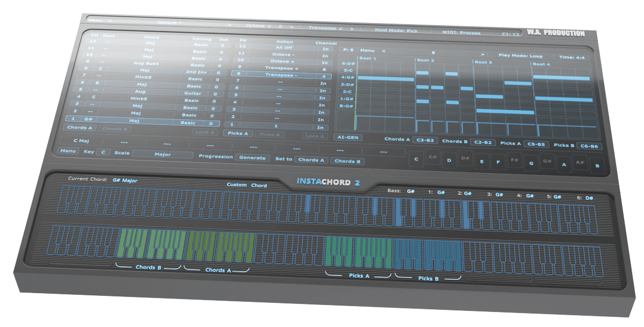Toggle Play Mode: Loop
The width and height of the screenshot is (644, 327).
[x=520, y=55]
